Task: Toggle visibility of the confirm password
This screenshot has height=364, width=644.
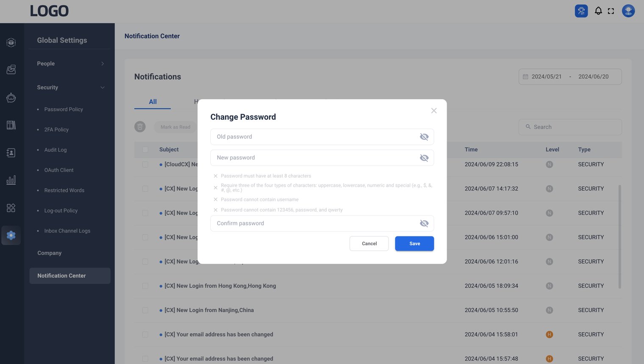Action: pyautogui.click(x=424, y=224)
